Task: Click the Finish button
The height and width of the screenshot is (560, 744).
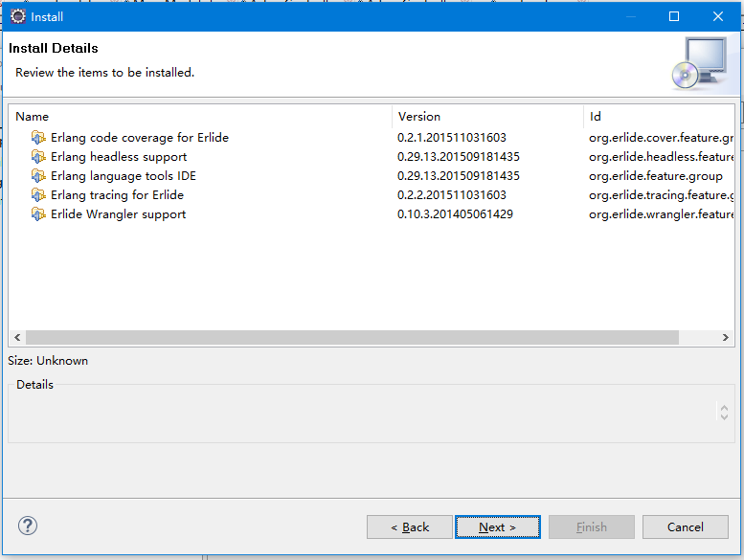Action: (x=591, y=526)
